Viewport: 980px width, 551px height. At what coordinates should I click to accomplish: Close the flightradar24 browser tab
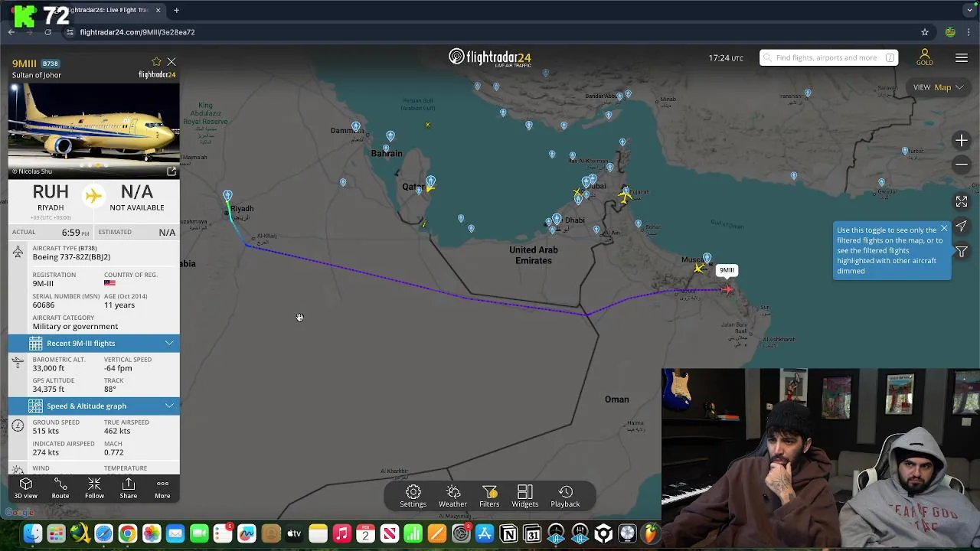coord(158,10)
